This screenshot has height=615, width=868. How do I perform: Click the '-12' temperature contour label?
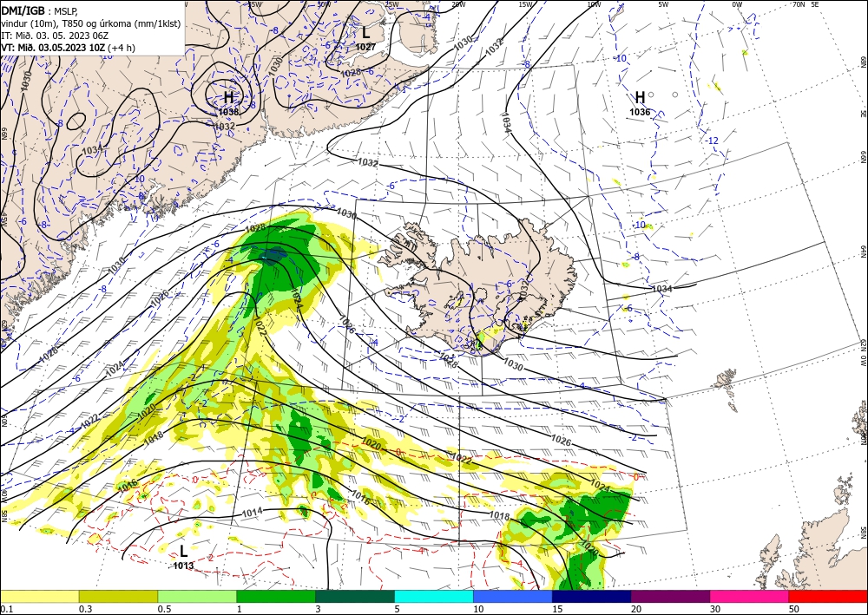coord(712,141)
